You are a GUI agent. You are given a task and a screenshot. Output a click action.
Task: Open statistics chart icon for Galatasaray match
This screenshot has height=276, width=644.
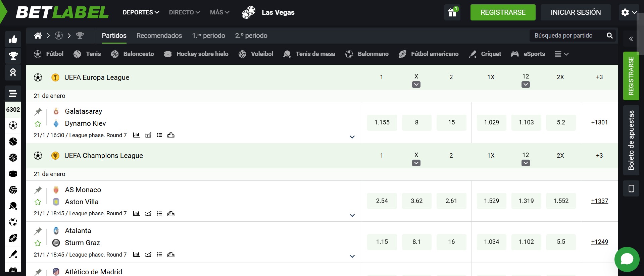click(136, 135)
